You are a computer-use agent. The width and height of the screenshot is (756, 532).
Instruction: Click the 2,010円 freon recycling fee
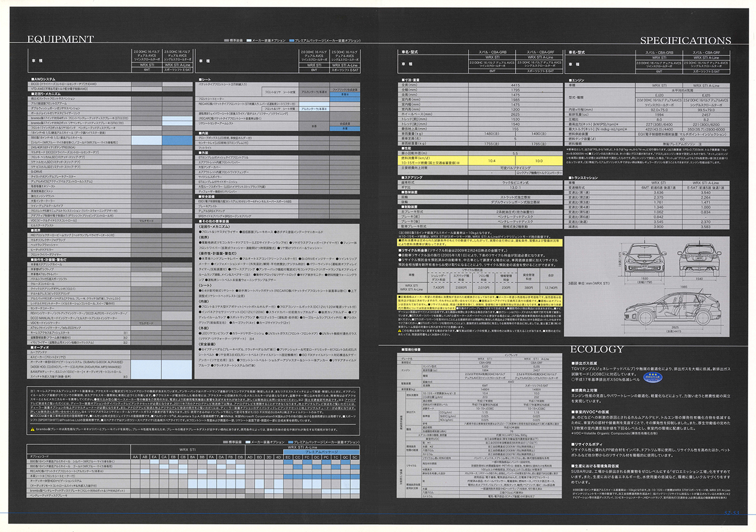(484, 288)
